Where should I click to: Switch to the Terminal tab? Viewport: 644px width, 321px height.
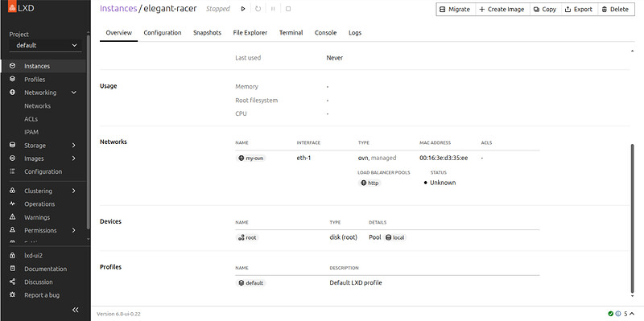coord(291,33)
